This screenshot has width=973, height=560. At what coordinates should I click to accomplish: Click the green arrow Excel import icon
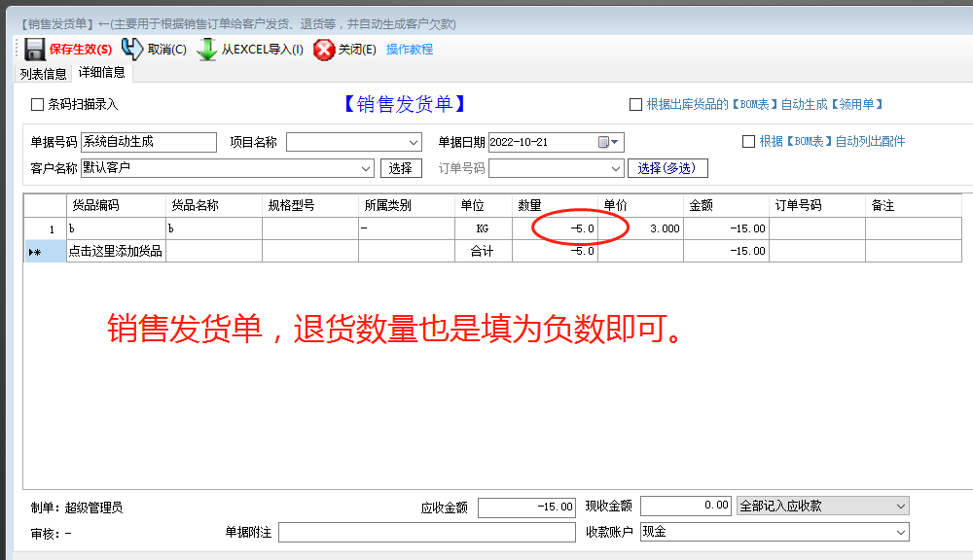coord(207,49)
